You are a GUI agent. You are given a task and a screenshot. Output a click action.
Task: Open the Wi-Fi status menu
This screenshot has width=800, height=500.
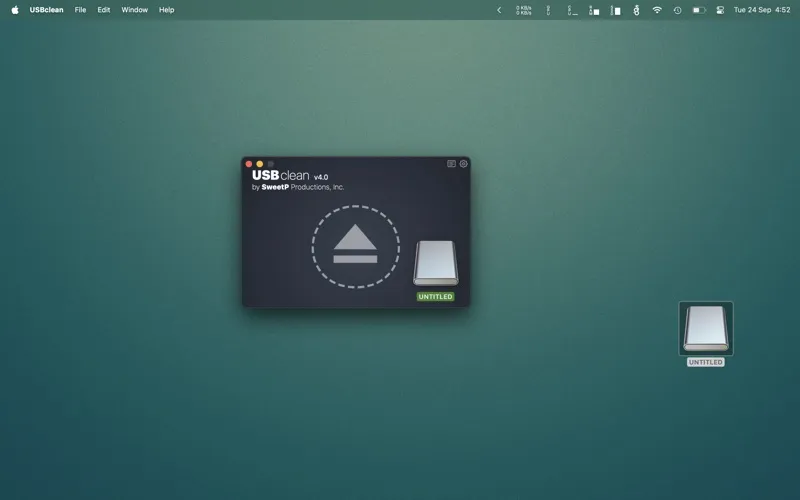coord(657,10)
